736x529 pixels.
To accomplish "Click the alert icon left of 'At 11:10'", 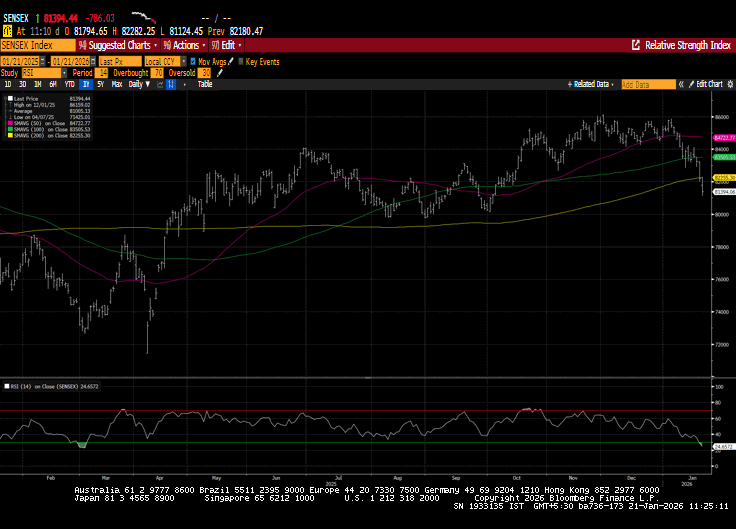I will [x=7, y=31].
